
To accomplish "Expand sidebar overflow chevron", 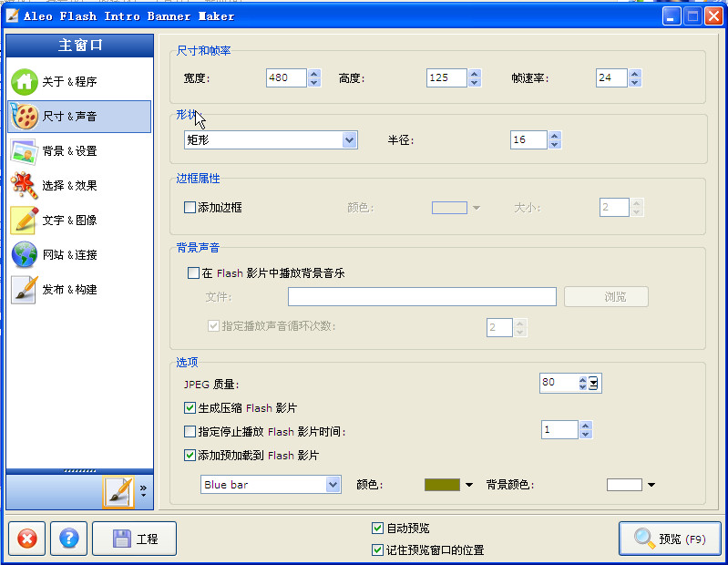I will (x=143, y=491).
